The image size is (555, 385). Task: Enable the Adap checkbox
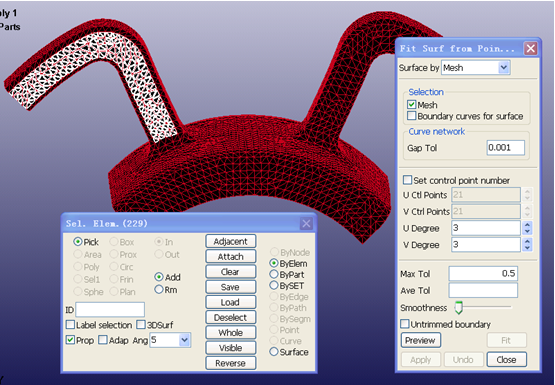pyautogui.click(x=103, y=340)
